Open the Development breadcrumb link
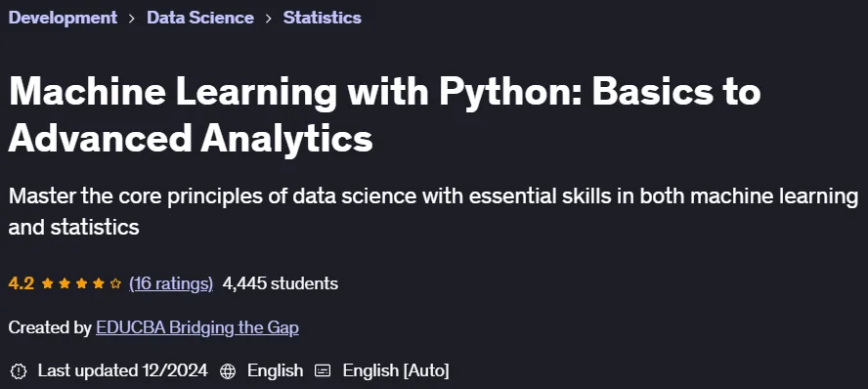 (63, 18)
